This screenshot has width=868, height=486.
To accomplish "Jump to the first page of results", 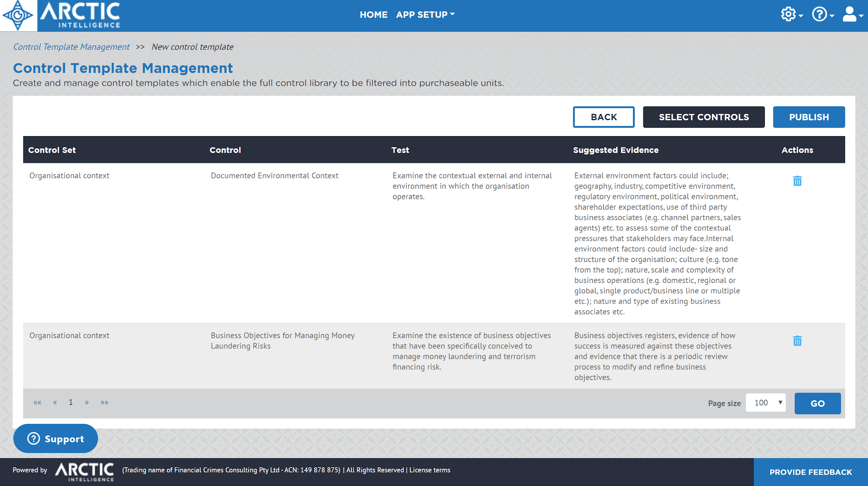I will coord(37,402).
